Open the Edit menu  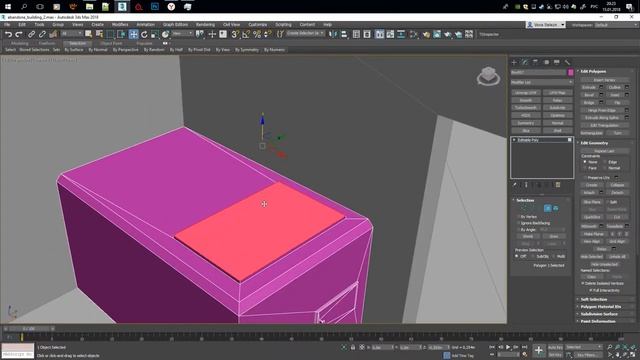(22, 25)
